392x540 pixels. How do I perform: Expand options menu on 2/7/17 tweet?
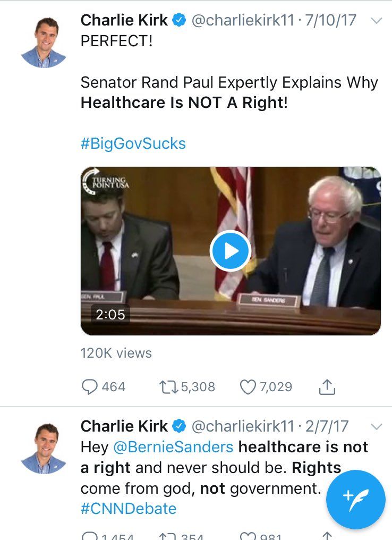(x=376, y=426)
